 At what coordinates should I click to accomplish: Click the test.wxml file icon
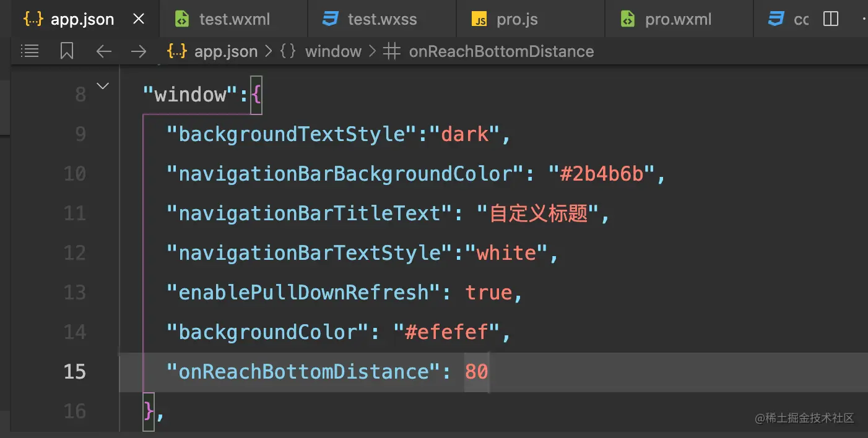pyautogui.click(x=181, y=19)
